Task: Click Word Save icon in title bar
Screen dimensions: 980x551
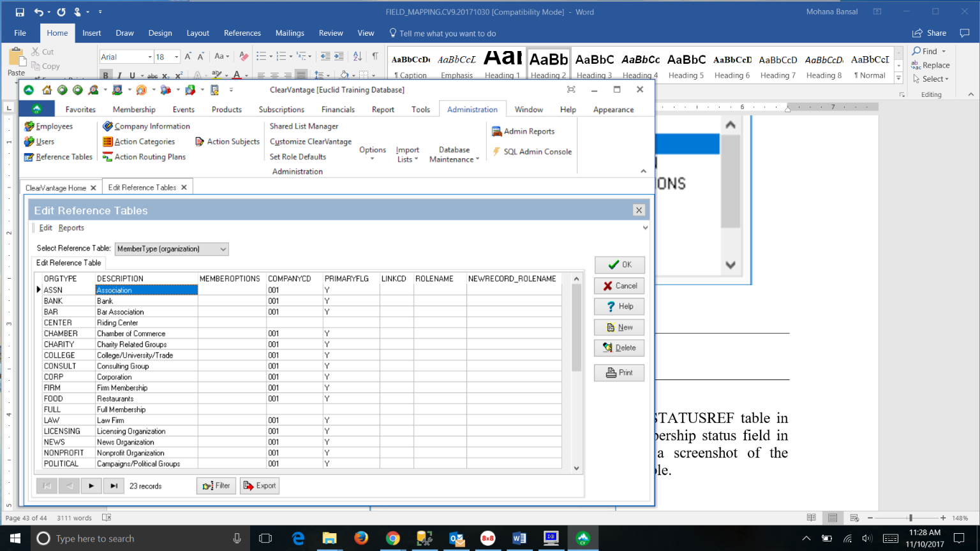Action: click(x=20, y=12)
